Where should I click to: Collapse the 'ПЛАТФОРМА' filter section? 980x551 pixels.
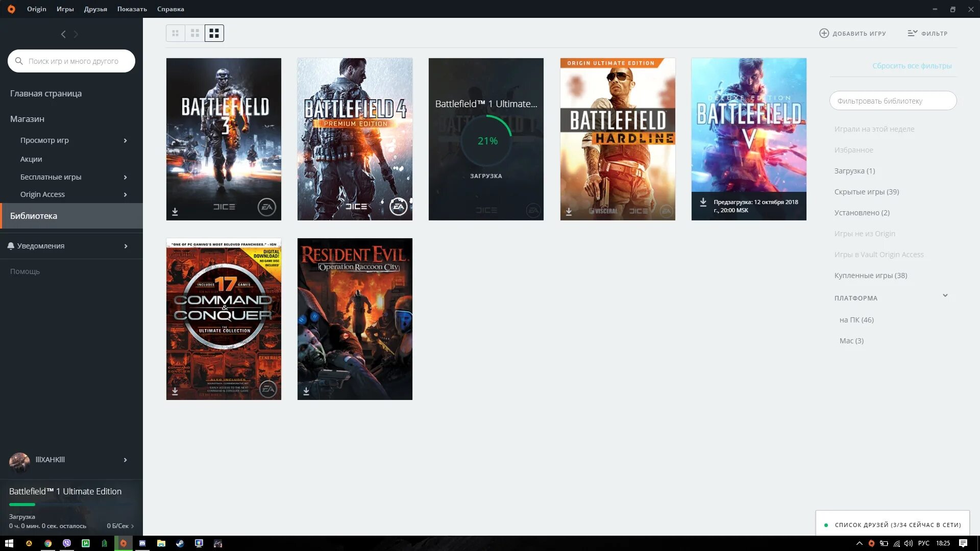click(945, 296)
